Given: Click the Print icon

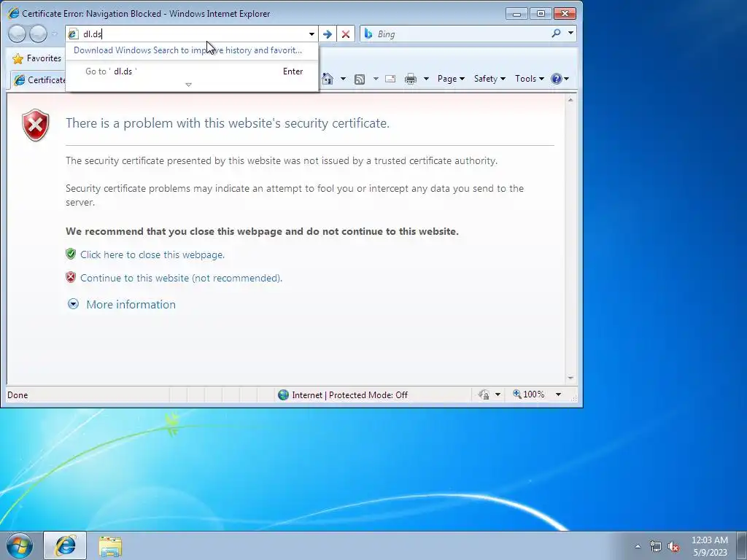Looking at the screenshot, I should coord(410,79).
